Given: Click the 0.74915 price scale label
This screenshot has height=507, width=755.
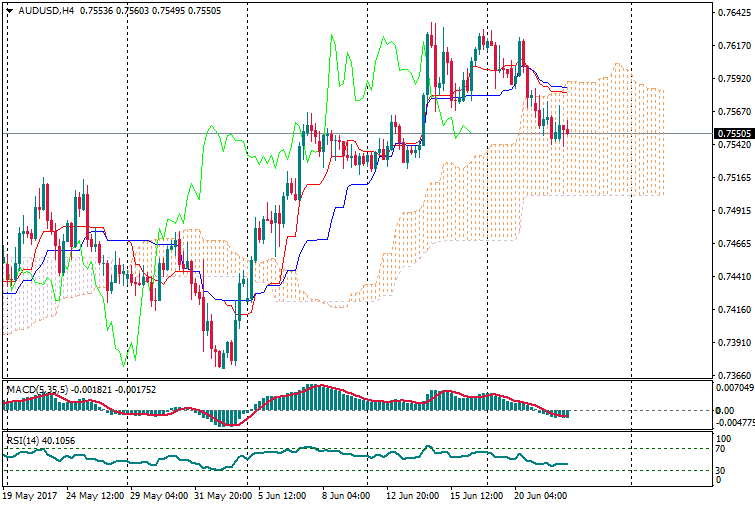Looking at the screenshot, I should [x=733, y=211].
